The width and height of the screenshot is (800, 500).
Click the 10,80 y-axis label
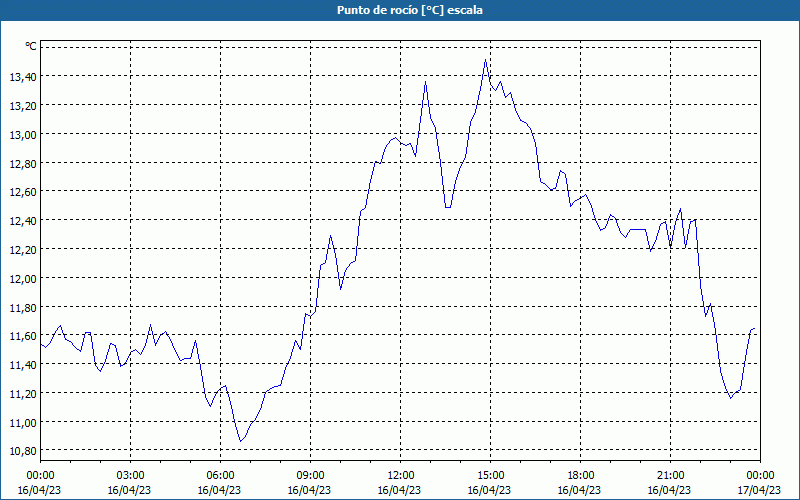(x=23, y=452)
